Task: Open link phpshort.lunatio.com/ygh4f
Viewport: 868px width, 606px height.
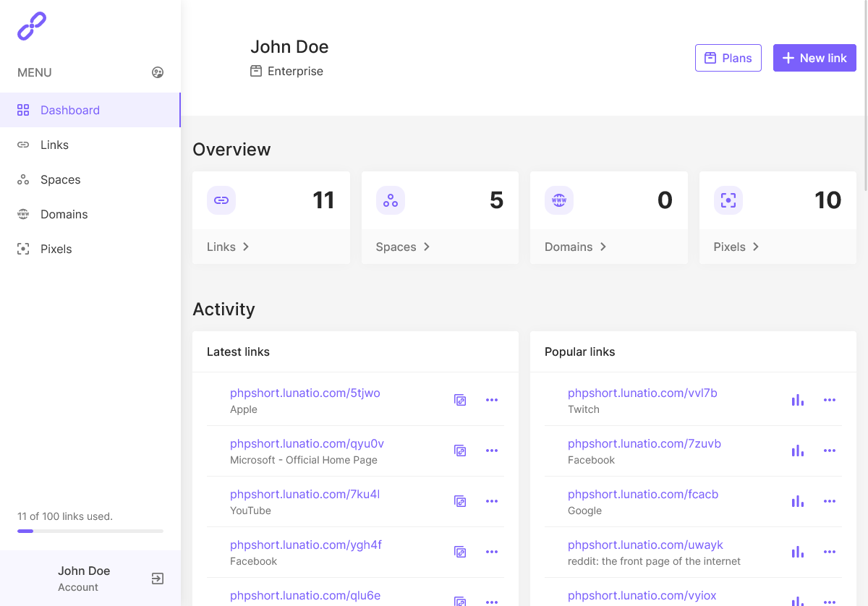Action: coord(306,545)
